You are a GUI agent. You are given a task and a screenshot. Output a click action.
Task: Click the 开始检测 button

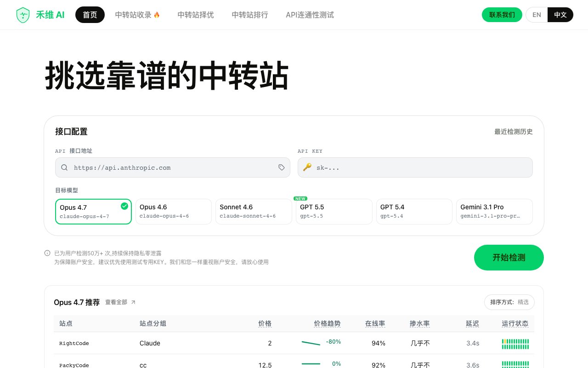click(509, 258)
